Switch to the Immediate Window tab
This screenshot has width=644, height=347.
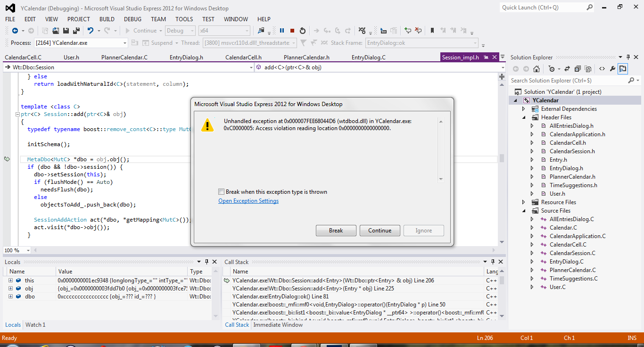[x=278, y=325]
